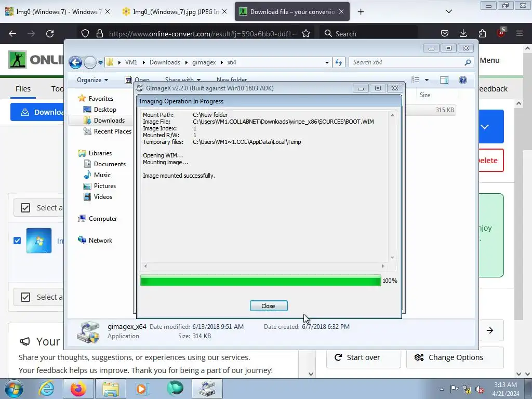This screenshot has height=399, width=532.
Task: Open the Documents library
Action: [x=110, y=164]
